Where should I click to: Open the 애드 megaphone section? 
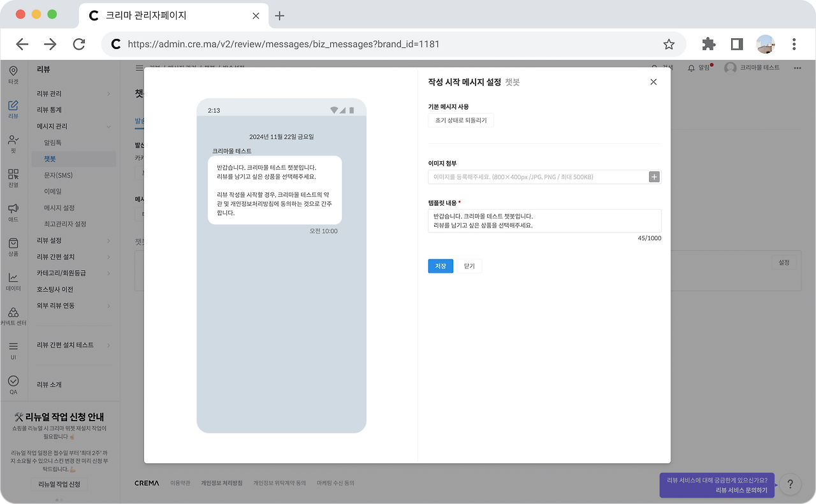tap(13, 213)
